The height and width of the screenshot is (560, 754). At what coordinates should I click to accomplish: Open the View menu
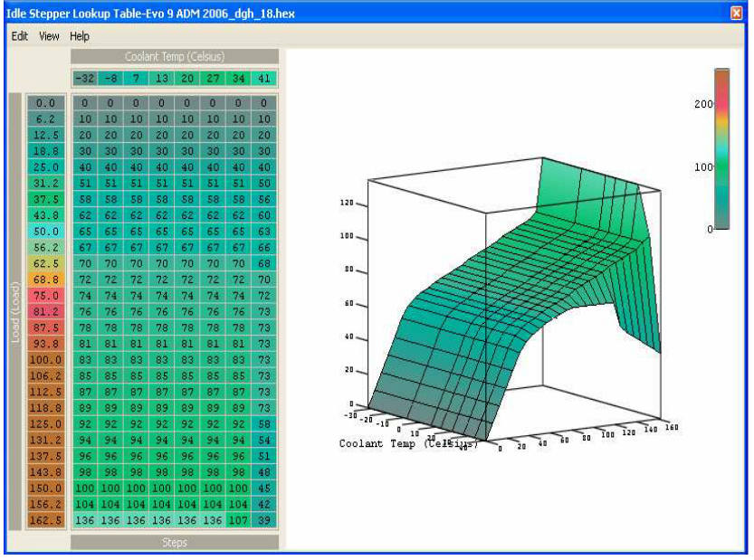(x=49, y=36)
